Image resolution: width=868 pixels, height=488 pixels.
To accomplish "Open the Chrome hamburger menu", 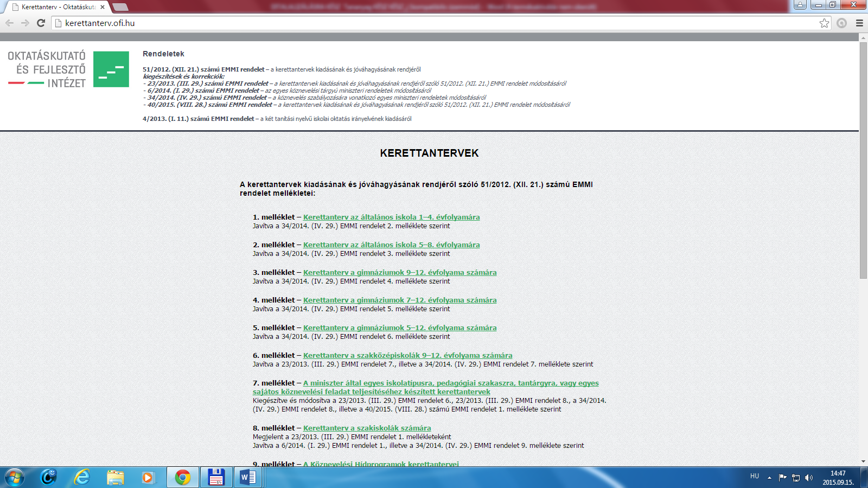I will [x=859, y=23].
